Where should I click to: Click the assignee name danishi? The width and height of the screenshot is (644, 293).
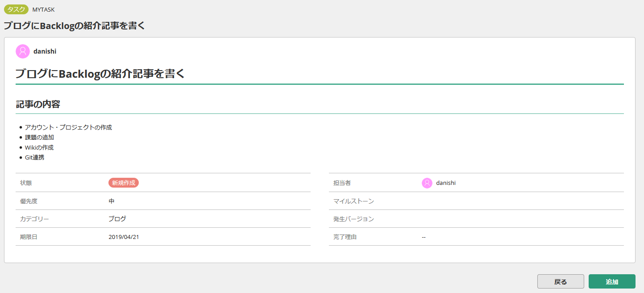[x=446, y=183]
